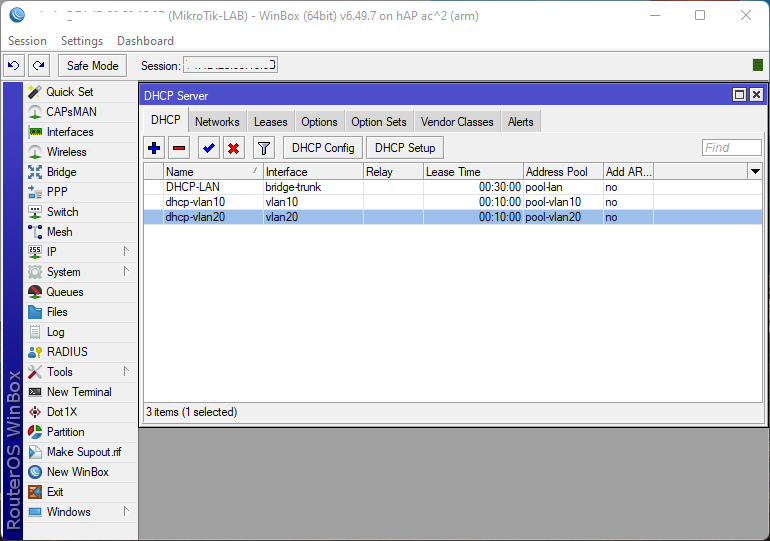Image resolution: width=770 pixels, height=541 pixels.
Task: Open Quick Set from the sidebar
Action: 81,92
